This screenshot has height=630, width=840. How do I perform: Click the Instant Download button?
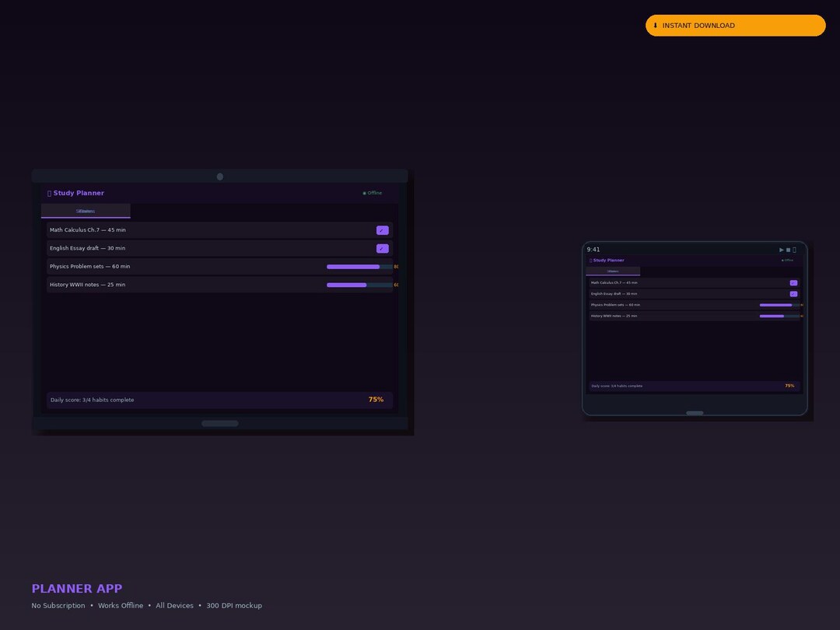(x=736, y=25)
